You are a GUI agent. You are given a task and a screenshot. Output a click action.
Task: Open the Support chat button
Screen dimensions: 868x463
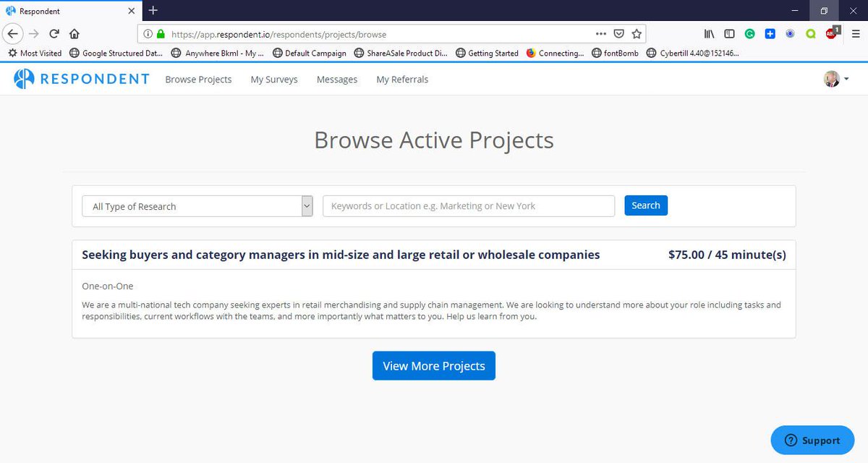812,441
